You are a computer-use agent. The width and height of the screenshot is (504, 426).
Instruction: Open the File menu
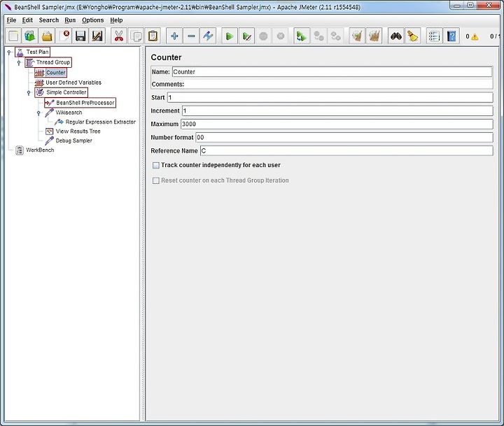click(x=12, y=20)
